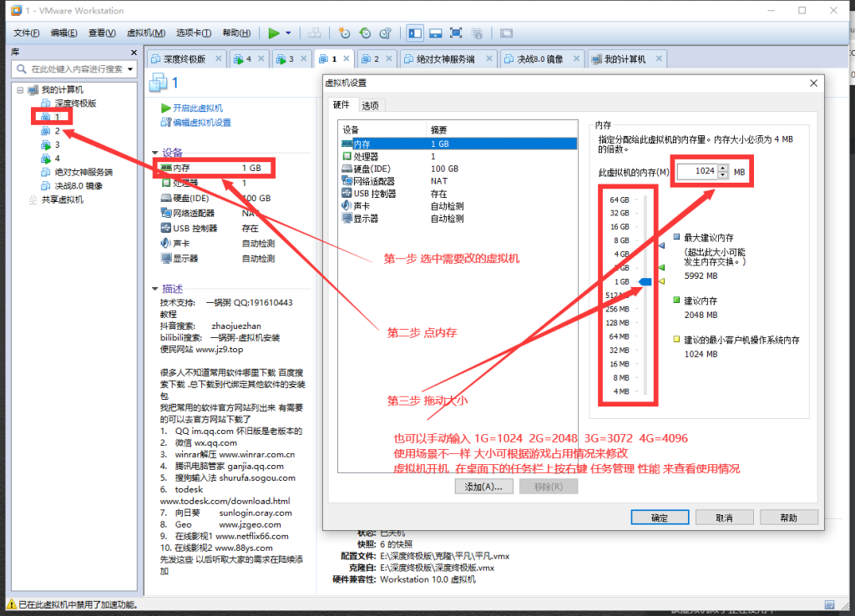Screen dimensions: 855x616
Task: Click the revert to snapshot toolbar icon
Action: pyautogui.click(x=365, y=33)
